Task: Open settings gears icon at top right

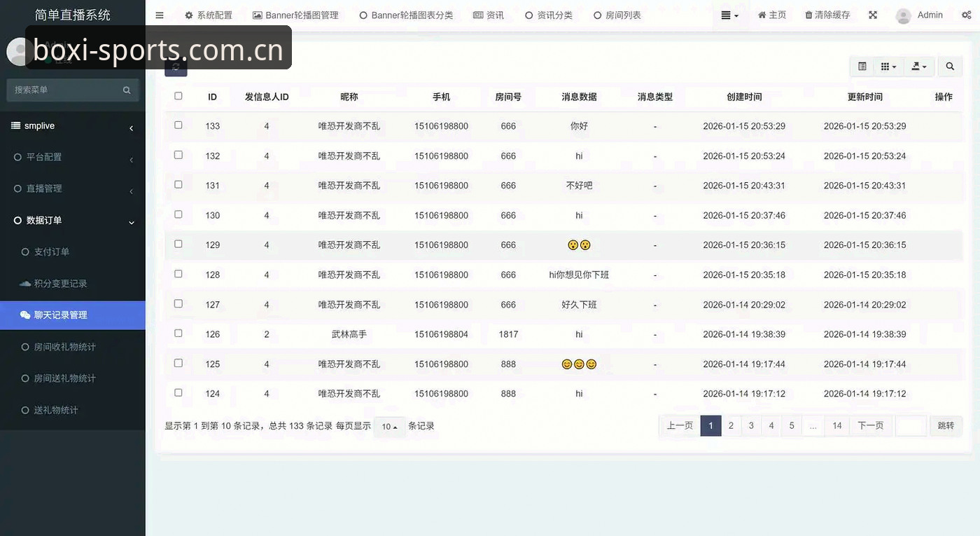Action: 967,15
